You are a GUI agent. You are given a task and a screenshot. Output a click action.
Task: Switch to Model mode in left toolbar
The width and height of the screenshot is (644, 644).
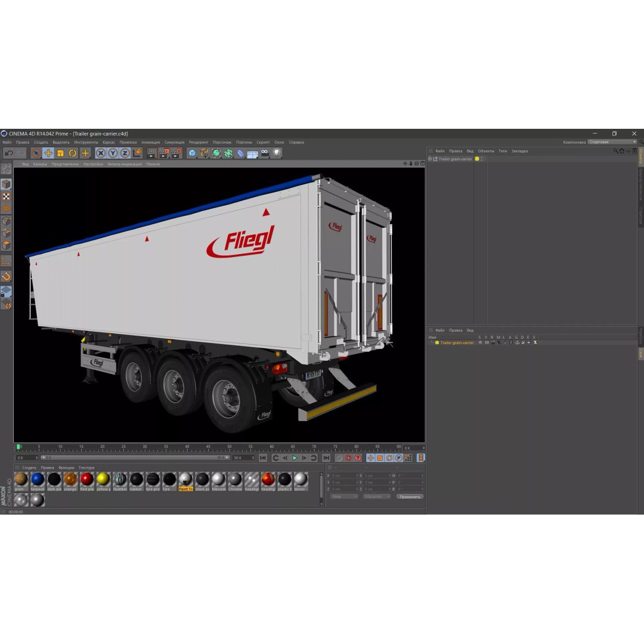[x=6, y=184]
